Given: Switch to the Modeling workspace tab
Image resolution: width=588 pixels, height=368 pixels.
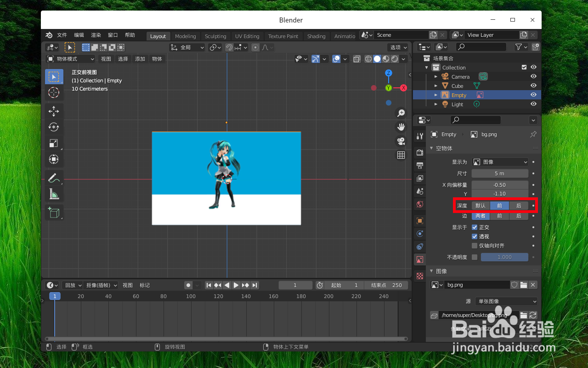Looking at the screenshot, I should click(186, 36).
